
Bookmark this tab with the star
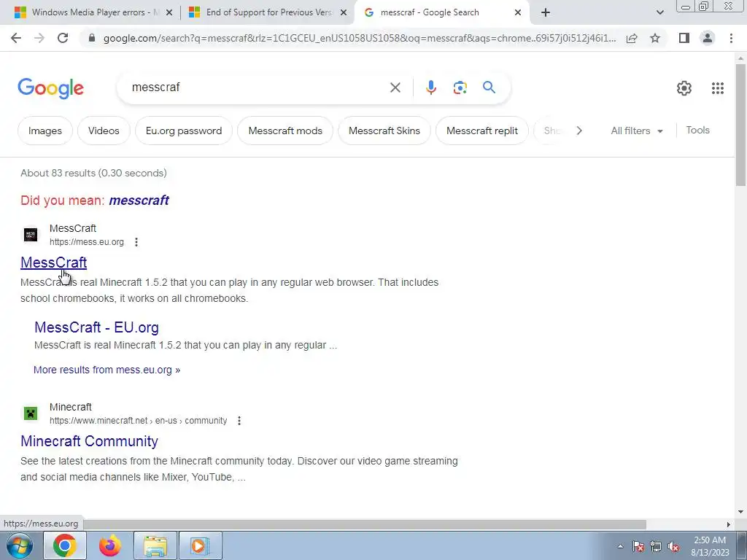click(x=655, y=38)
